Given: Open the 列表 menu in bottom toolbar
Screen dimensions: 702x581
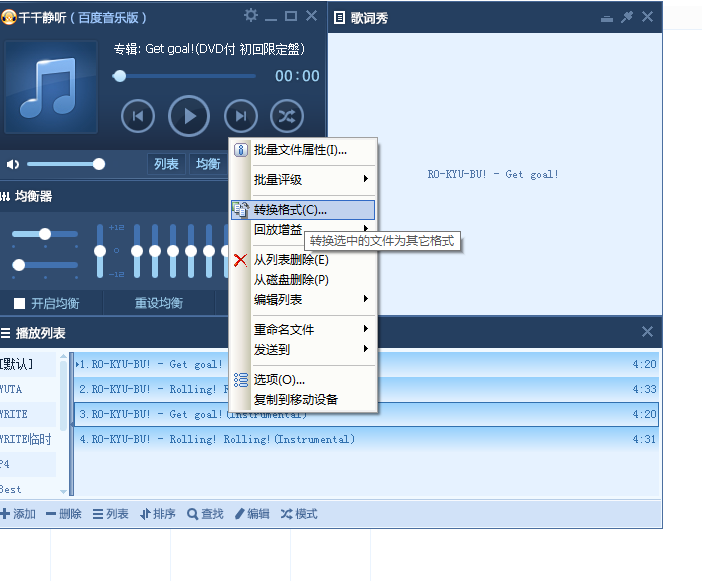Looking at the screenshot, I should (111, 514).
